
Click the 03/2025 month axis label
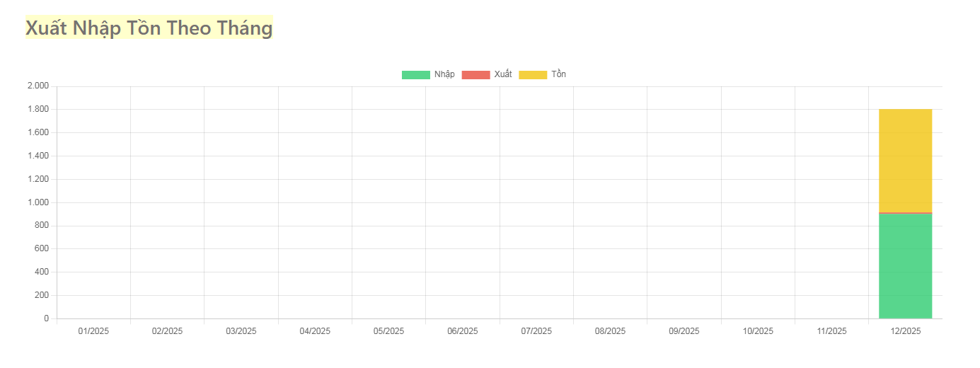[x=241, y=330]
